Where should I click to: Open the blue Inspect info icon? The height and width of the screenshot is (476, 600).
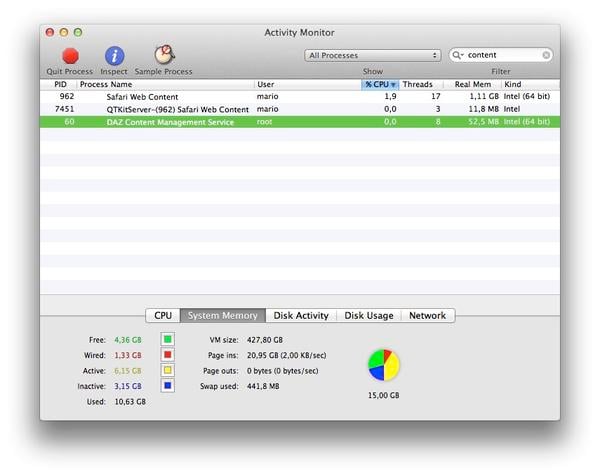click(114, 56)
